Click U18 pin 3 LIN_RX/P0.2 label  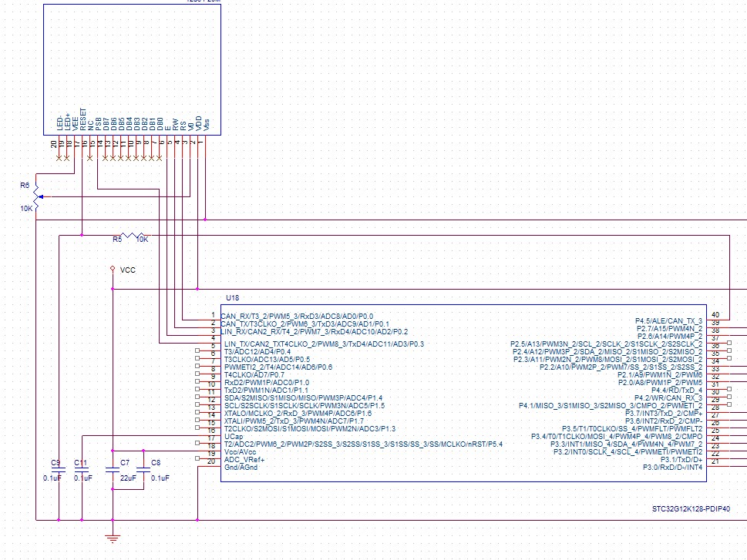click(x=315, y=331)
